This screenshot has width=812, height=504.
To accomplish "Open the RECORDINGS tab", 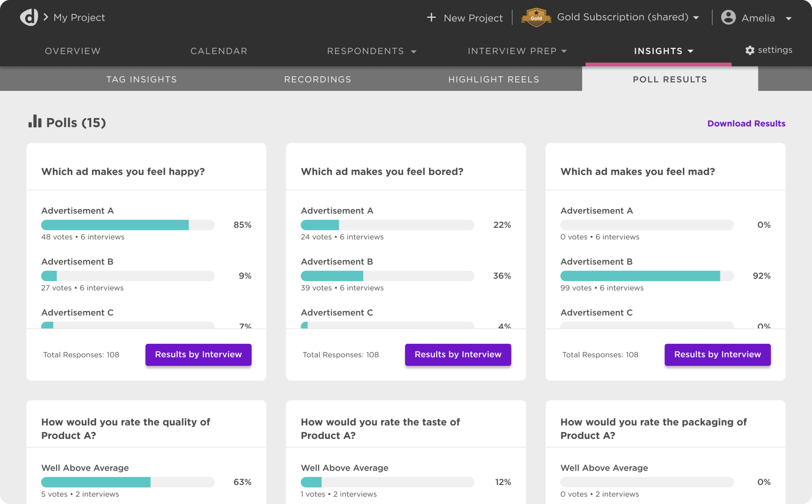I will coord(317,79).
